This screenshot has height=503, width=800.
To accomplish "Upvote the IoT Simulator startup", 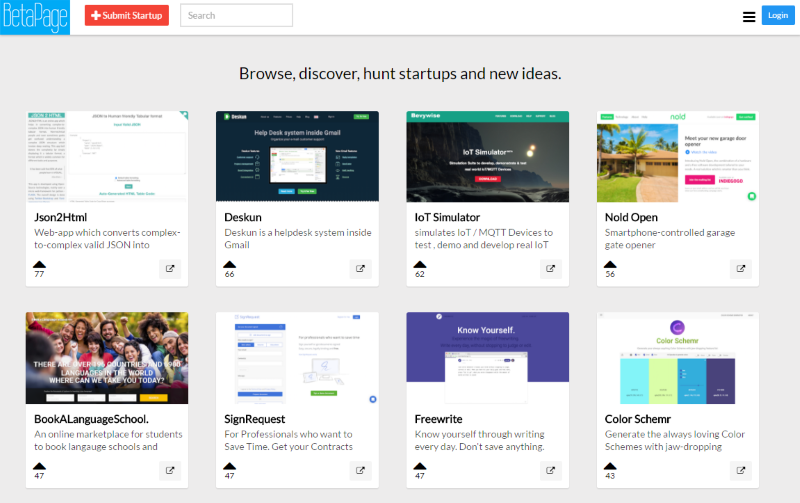I will [420, 264].
